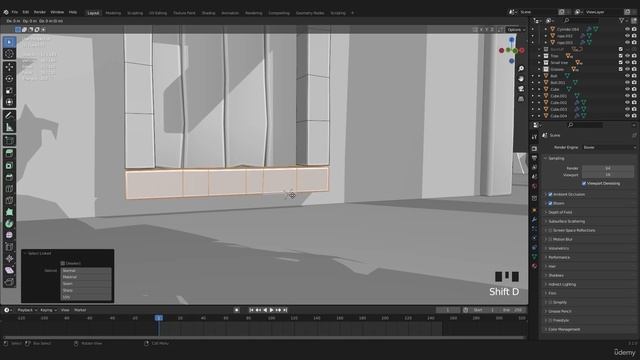Open Playback menu in timeline
The height and width of the screenshot is (360, 640).
tap(27, 310)
